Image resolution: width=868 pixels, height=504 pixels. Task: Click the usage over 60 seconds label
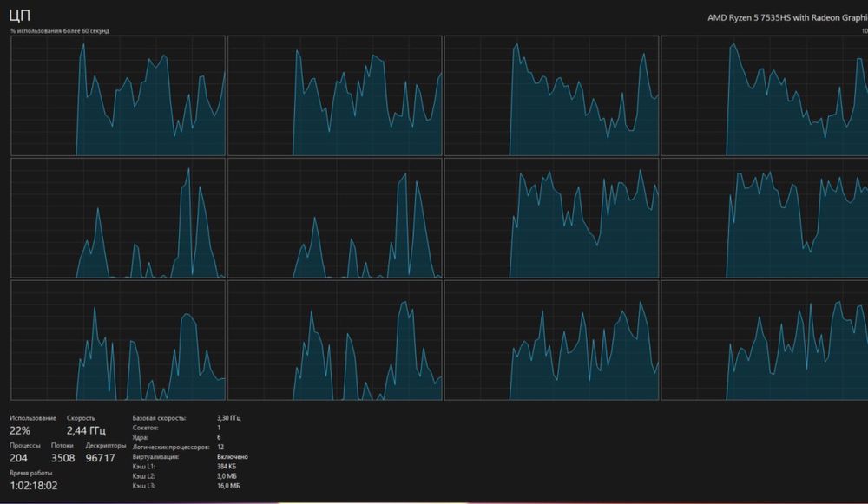(60, 31)
